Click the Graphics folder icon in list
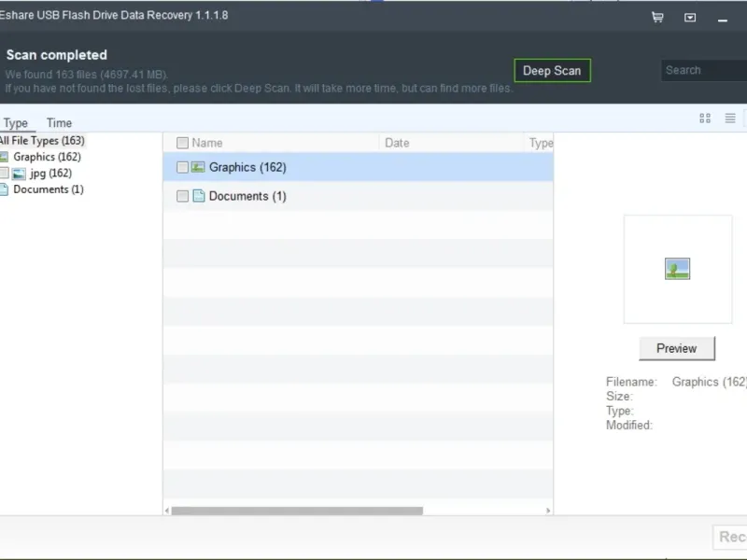Image resolution: width=747 pixels, height=560 pixels. tap(198, 167)
